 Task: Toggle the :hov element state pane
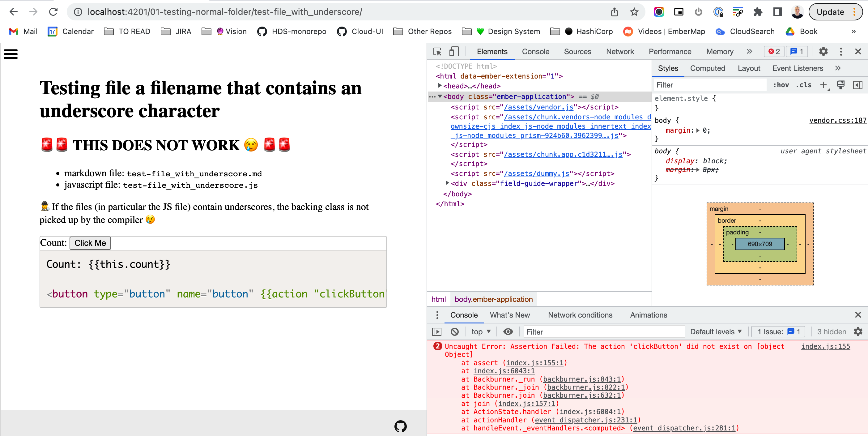[781, 85]
